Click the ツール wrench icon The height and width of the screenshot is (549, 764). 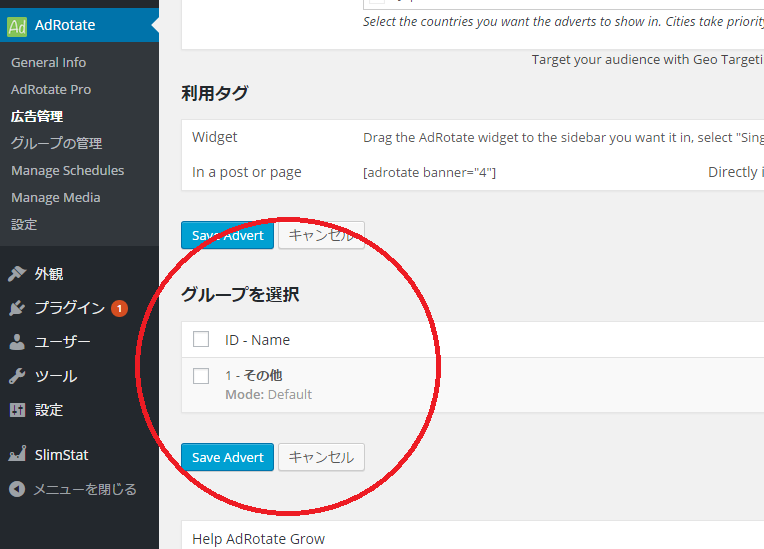(17, 376)
